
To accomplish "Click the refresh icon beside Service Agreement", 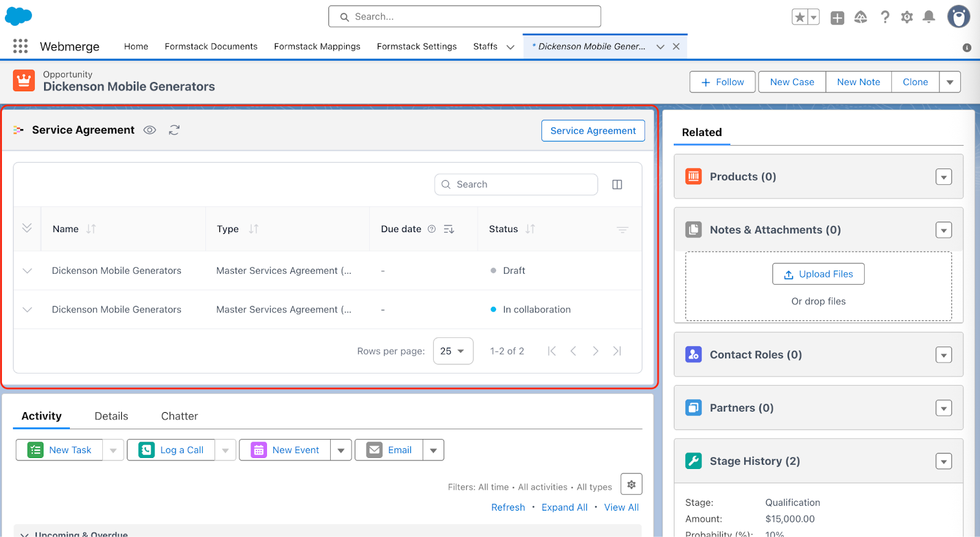I will 175,130.
